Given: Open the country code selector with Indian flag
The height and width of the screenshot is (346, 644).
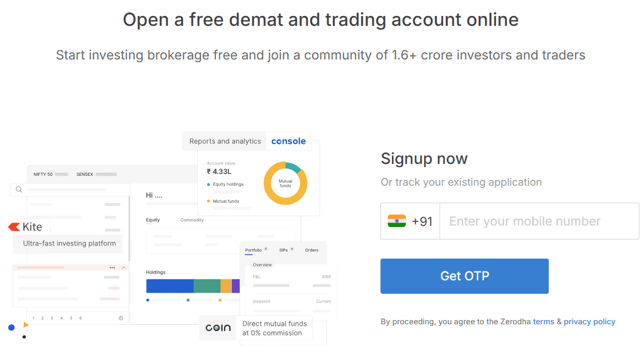Looking at the screenshot, I should coord(409,221).
